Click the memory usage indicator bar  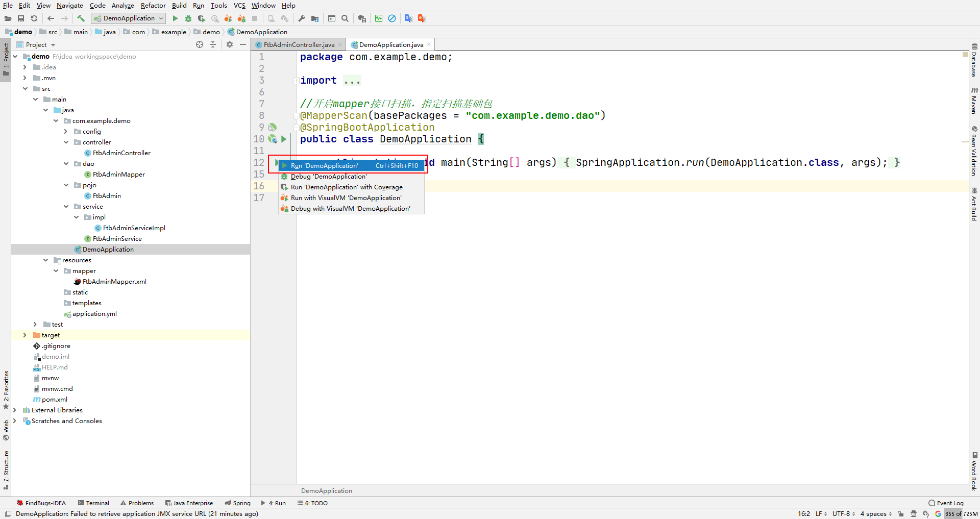click(x=961, y=514)
